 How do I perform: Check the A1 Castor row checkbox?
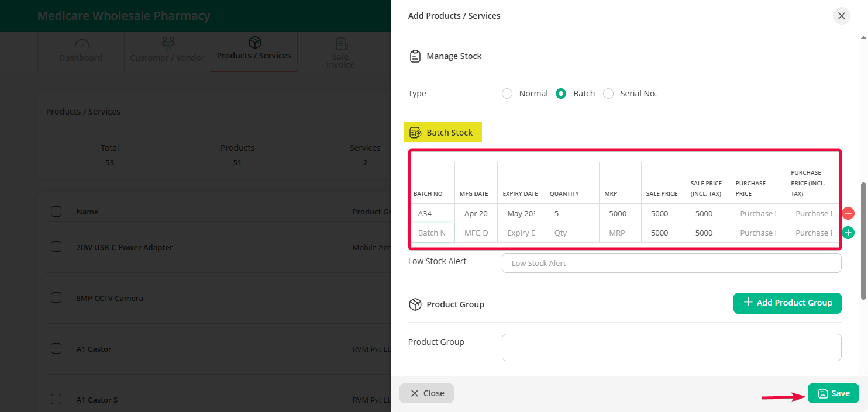pyautogui.click(x=56, y=349)
